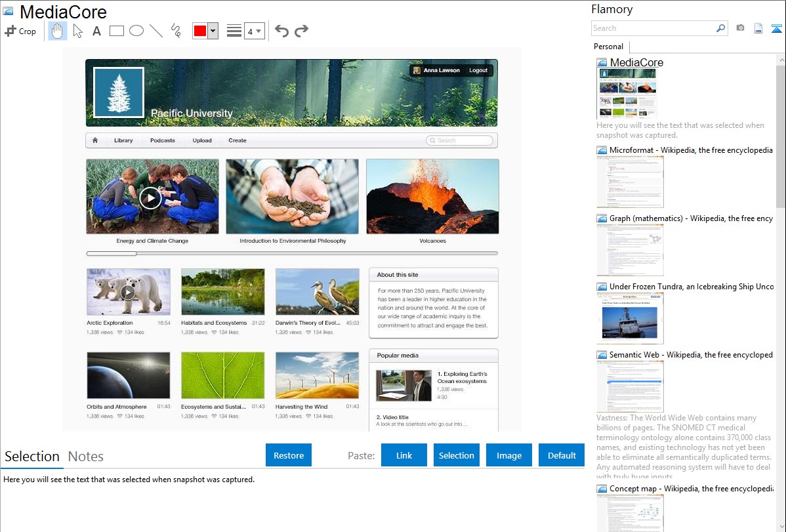Redo the last annotation
The width and height of the screenshot is (786, 532).
(x=301, y=31)
